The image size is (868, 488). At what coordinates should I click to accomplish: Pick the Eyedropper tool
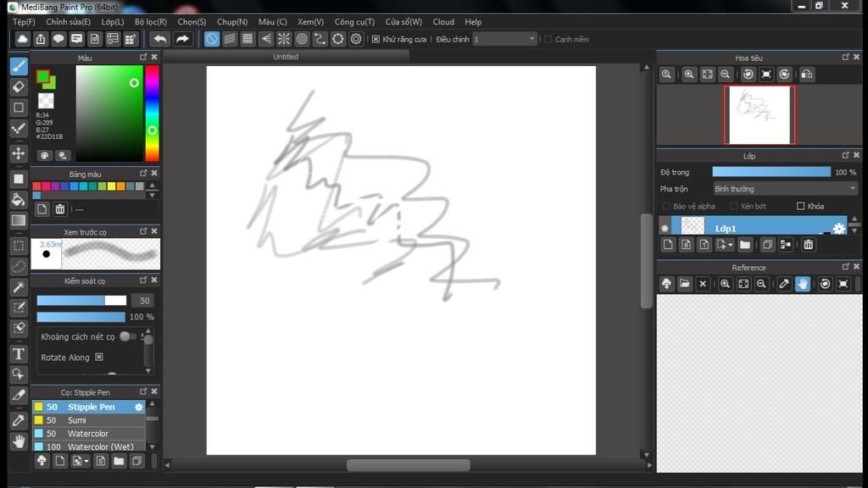(x=19, y=420)
